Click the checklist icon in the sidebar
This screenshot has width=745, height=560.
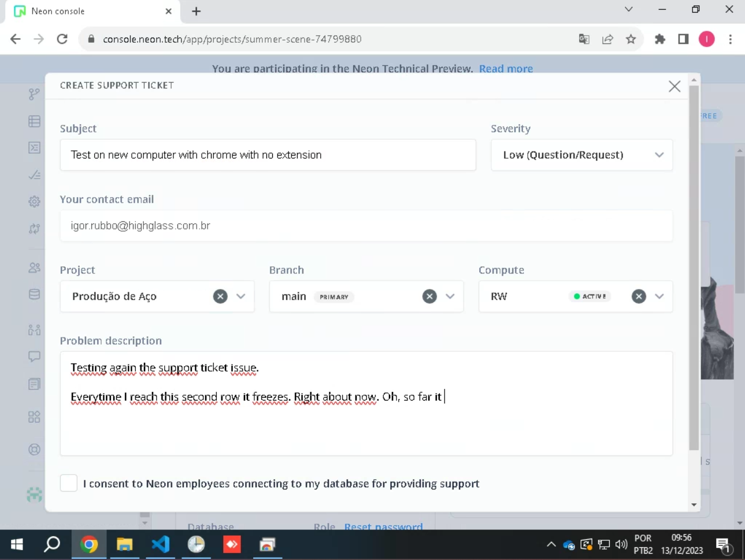tap(35, 175)
